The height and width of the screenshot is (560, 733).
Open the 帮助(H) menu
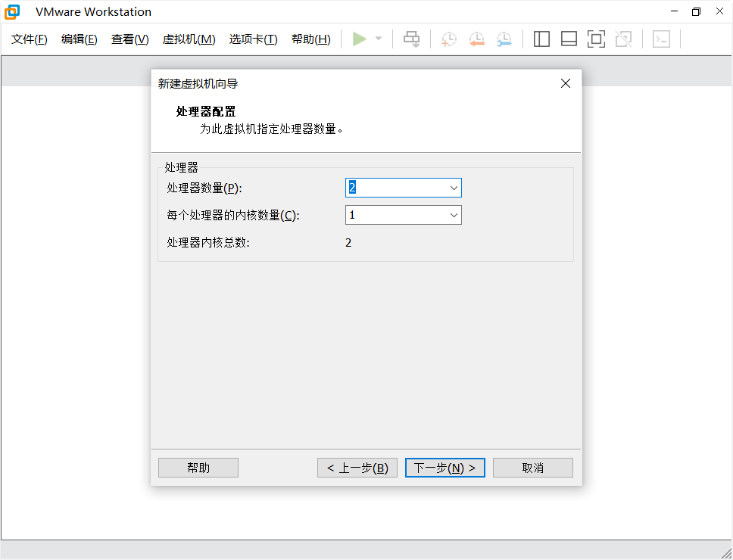311,39
